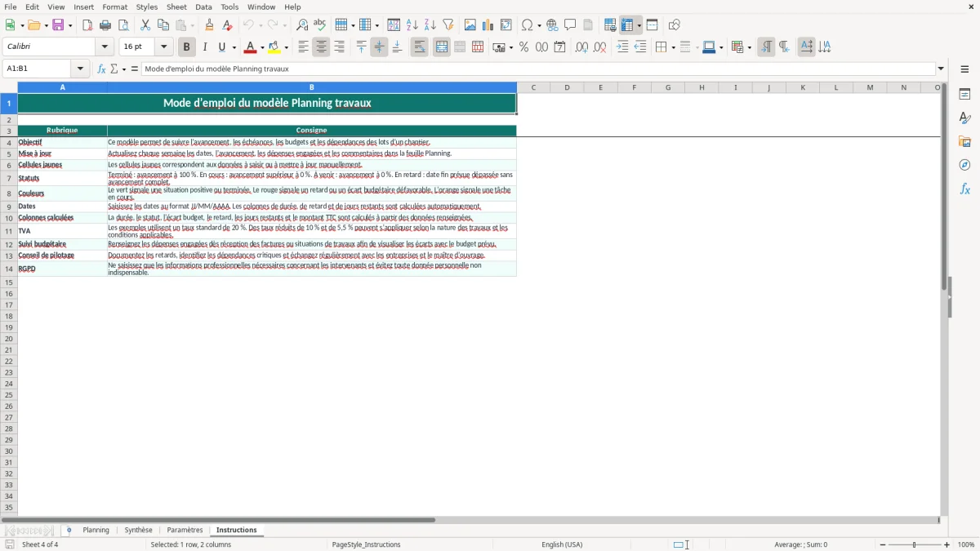Insert a chart
Viewport: 980px width, 551px height.
point(488,25)
